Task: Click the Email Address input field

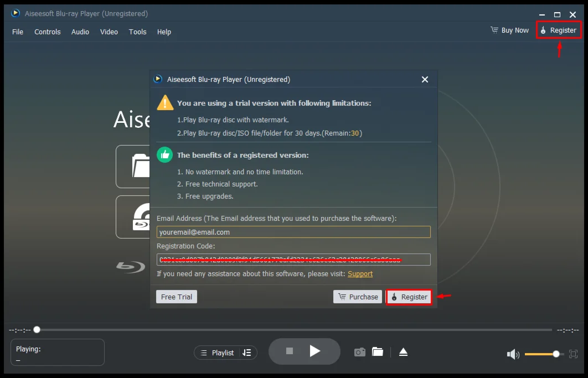Action: [x=293, y=232]
